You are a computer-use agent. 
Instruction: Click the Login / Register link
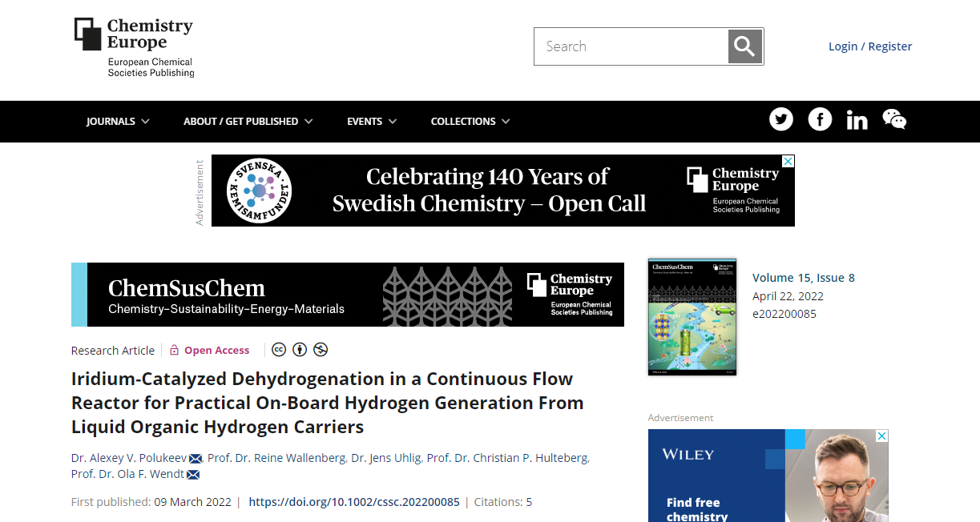click(x=869, y=46)
